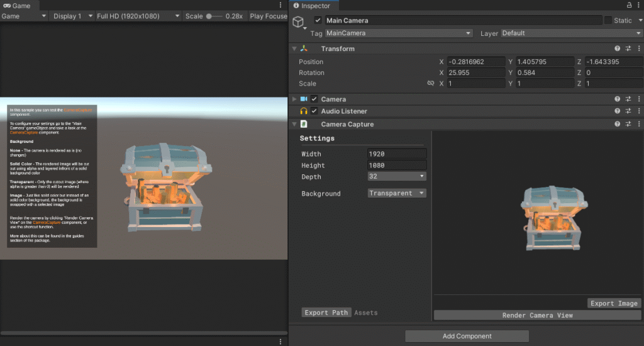
Task: Enable the Static checkbox
Action: [x=608, y=21]
